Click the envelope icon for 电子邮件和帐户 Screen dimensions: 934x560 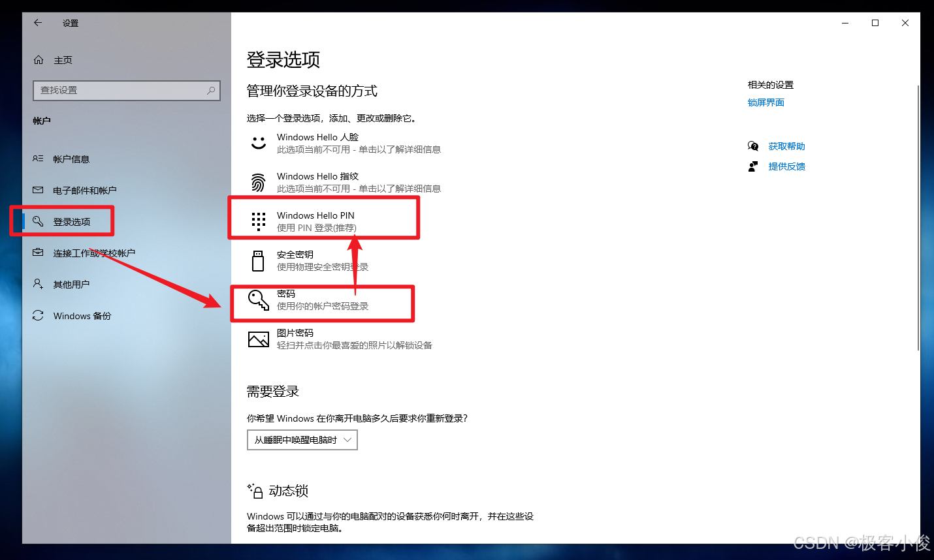(x=38, y=190)
